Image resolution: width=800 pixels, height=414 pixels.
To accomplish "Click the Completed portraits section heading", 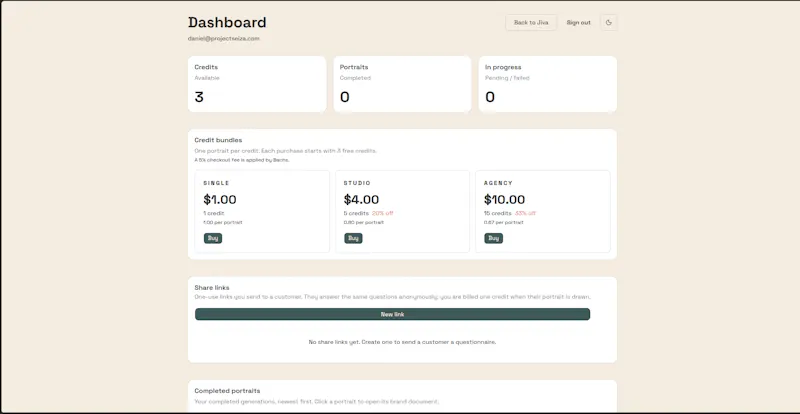I will point(227,391).
